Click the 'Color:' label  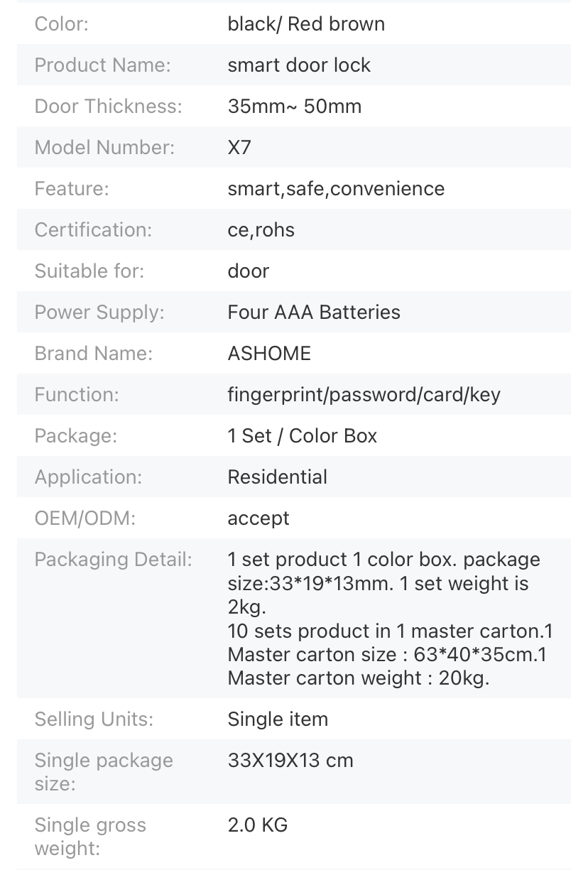coord(62,24)
